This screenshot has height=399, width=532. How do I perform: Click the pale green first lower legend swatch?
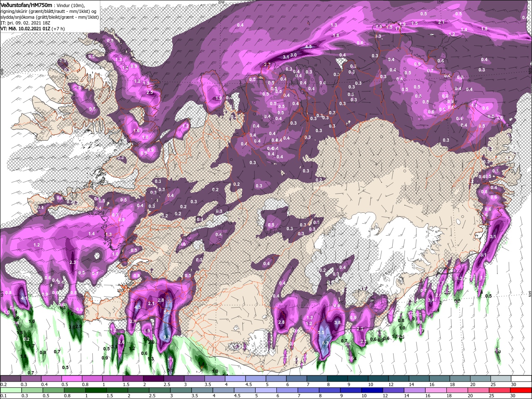(11, 390)
